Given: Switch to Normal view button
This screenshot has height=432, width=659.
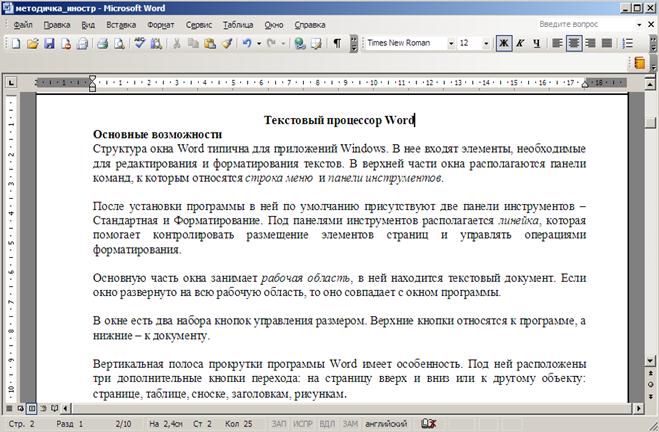Looking at the screenshot, I should (9, 408).
